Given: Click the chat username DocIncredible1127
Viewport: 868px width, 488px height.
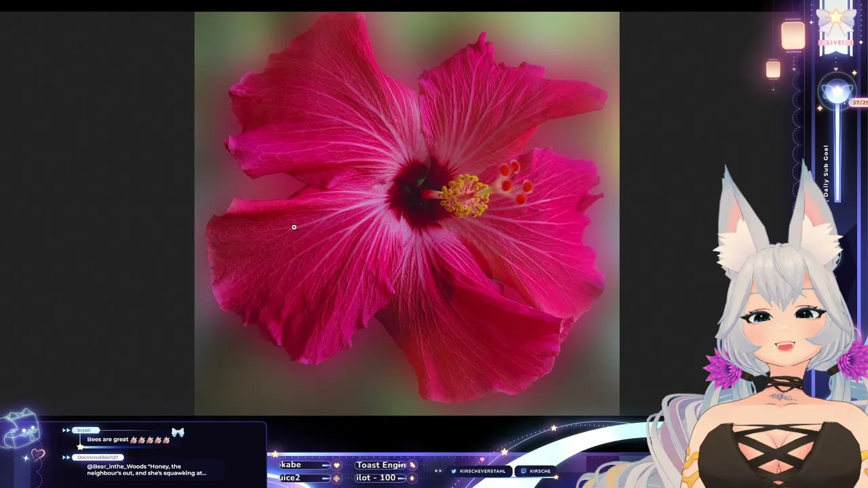Looking at the screenshot, I should [x=98, y=457].
